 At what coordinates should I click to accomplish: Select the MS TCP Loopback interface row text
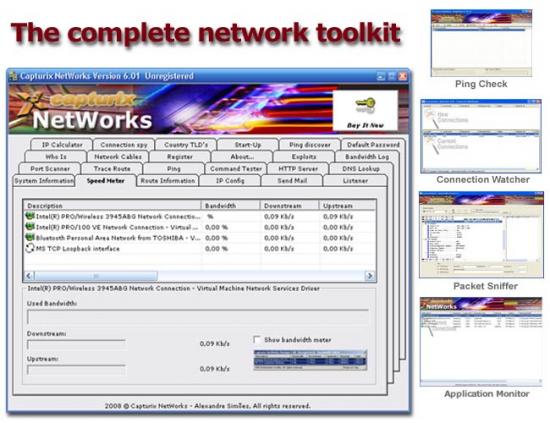[x=78, y=249]
